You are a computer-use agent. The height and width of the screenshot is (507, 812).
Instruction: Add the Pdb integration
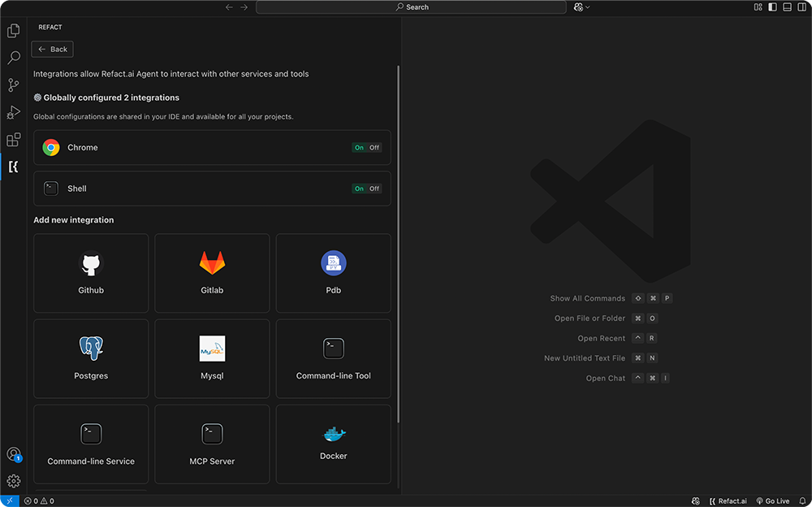point(333,273)
